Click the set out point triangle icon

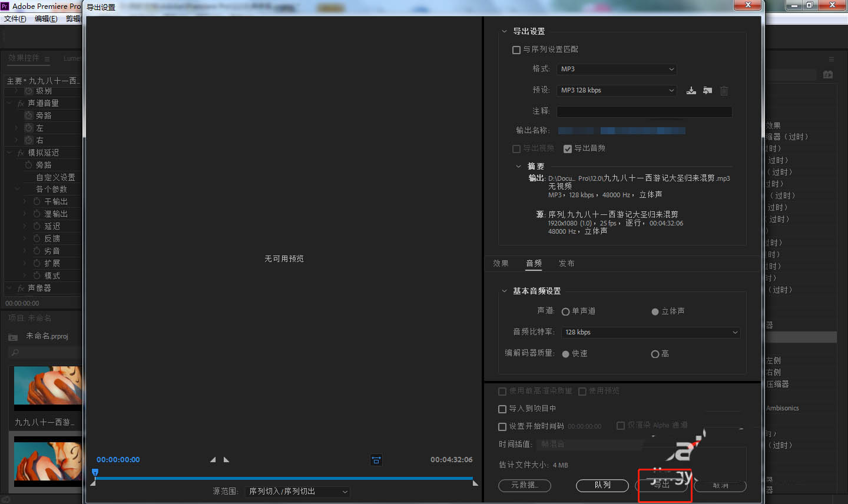point(226,459)
